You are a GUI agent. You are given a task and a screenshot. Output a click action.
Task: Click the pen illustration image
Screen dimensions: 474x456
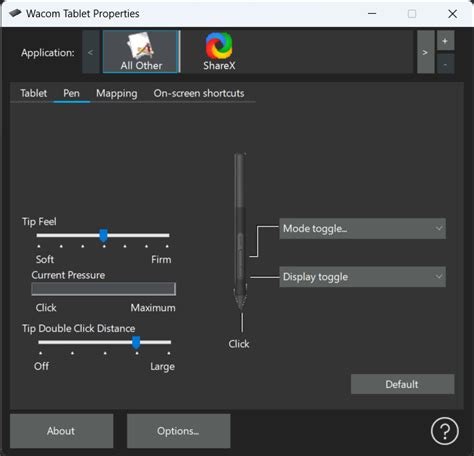coord(240,232)
